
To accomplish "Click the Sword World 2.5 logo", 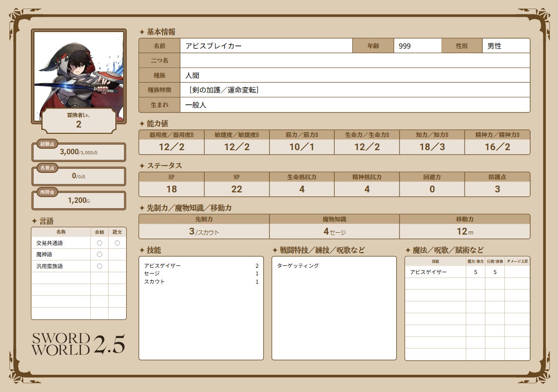I will tap(78, 344).
